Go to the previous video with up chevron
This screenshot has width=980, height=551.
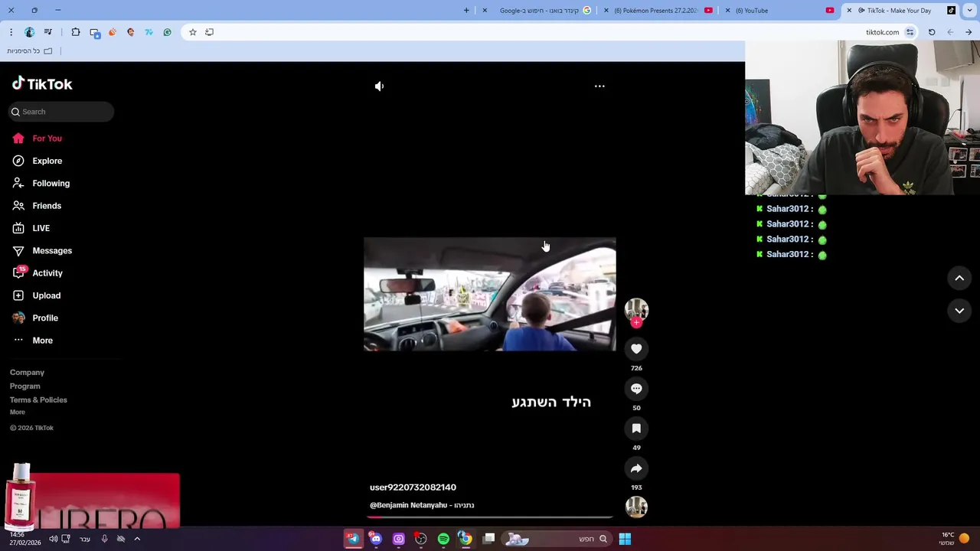pyautogui.click(x=959, y=279)
